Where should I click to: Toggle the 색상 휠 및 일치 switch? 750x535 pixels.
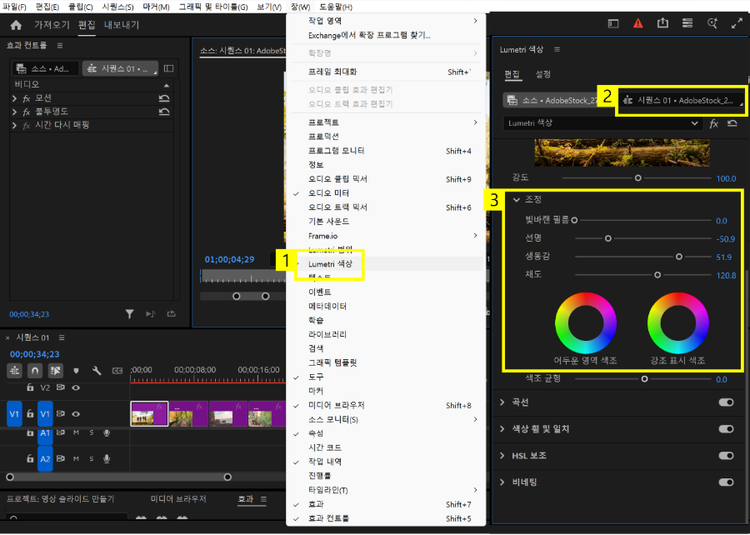(726, 429)
